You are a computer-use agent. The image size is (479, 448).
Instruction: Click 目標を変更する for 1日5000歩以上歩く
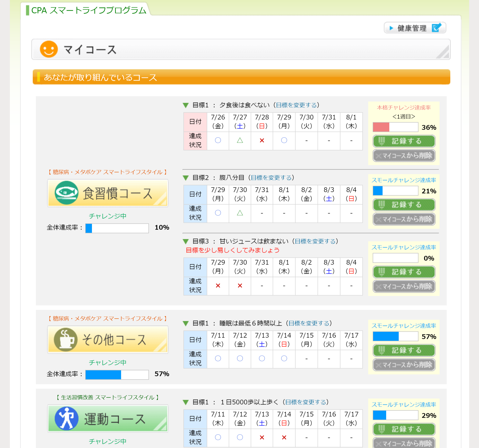point(305,402)
